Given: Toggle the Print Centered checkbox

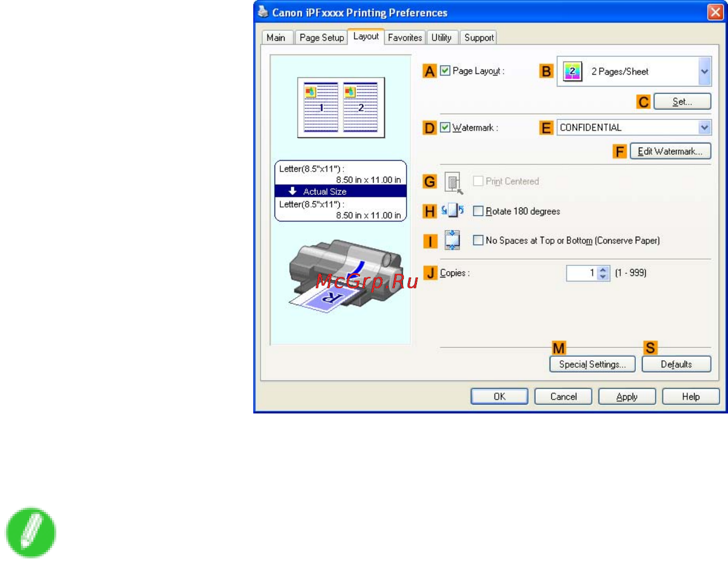Looking at the screenshot, I should pyautogui.click(x=478, y=181).
